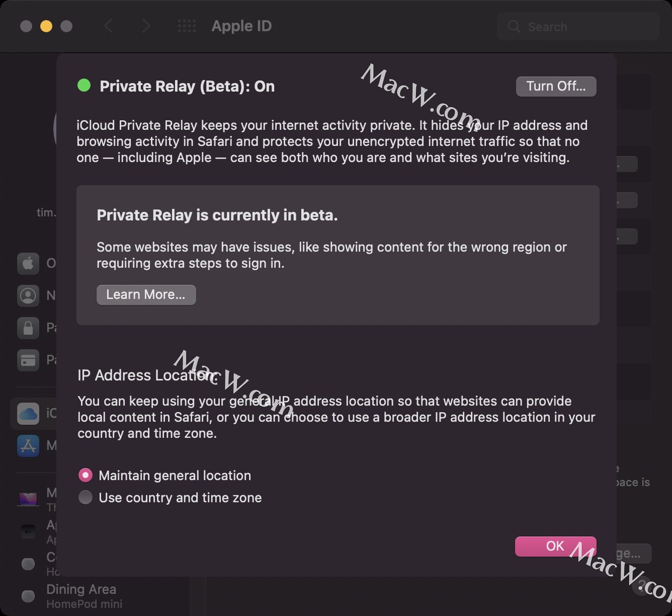Select Dining Area device row
The image size is (672, 616).
pyautogui.click(x=101, y=596)
